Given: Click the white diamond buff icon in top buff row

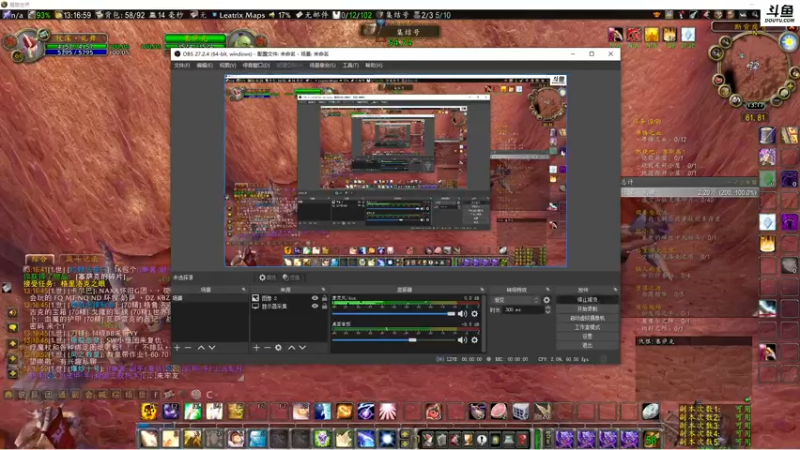Looking at the screenshot, I should [x=688, y=35].
